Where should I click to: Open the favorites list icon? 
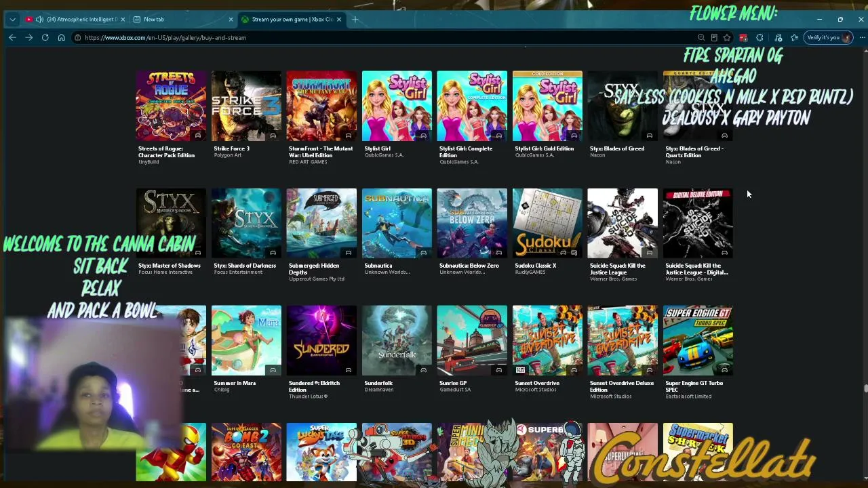[x=794, y=38]
